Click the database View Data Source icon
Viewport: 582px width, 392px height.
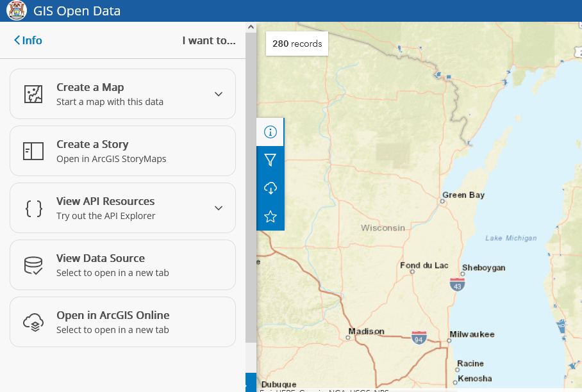point(33,266)
